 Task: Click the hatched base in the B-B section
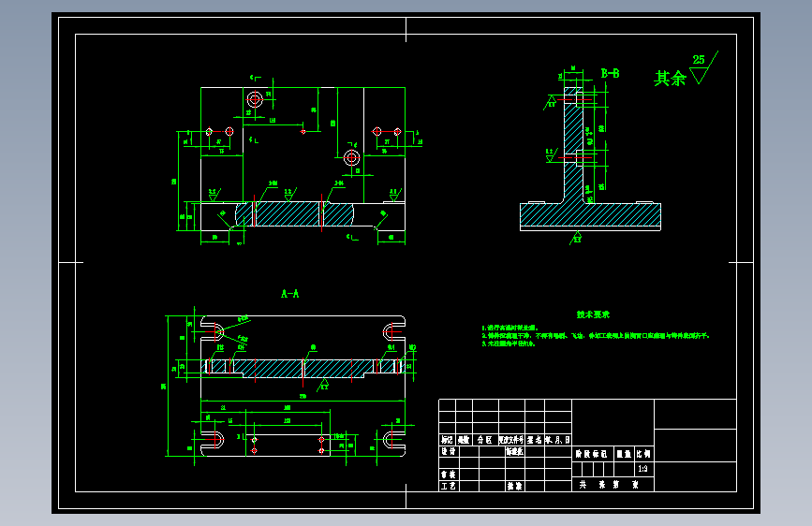[x=590, y=214]
